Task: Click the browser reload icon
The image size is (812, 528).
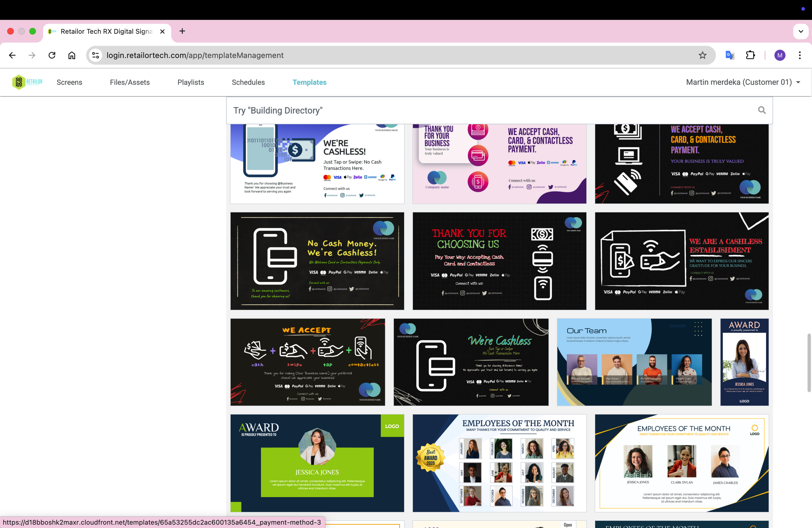Action: (x=52, y=55)
